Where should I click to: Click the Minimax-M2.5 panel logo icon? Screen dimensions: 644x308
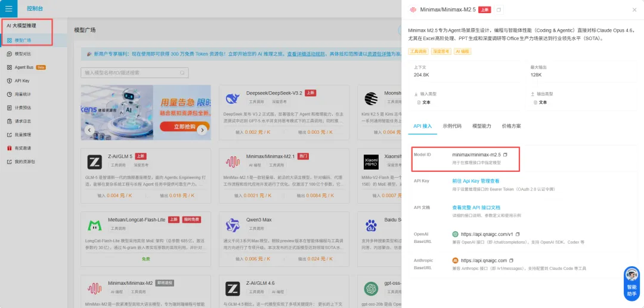coord(413,10)
